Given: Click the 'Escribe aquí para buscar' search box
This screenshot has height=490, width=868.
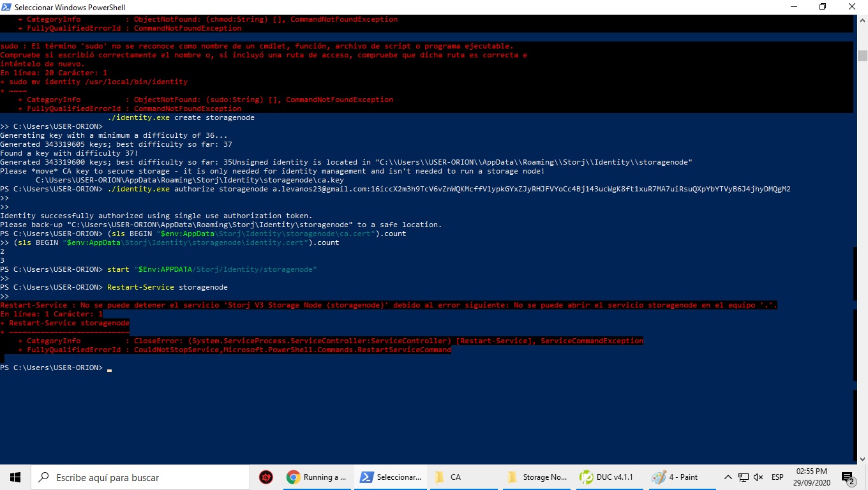Looking at the screenshot, I should pyautogui.click(x=140, y=477).
